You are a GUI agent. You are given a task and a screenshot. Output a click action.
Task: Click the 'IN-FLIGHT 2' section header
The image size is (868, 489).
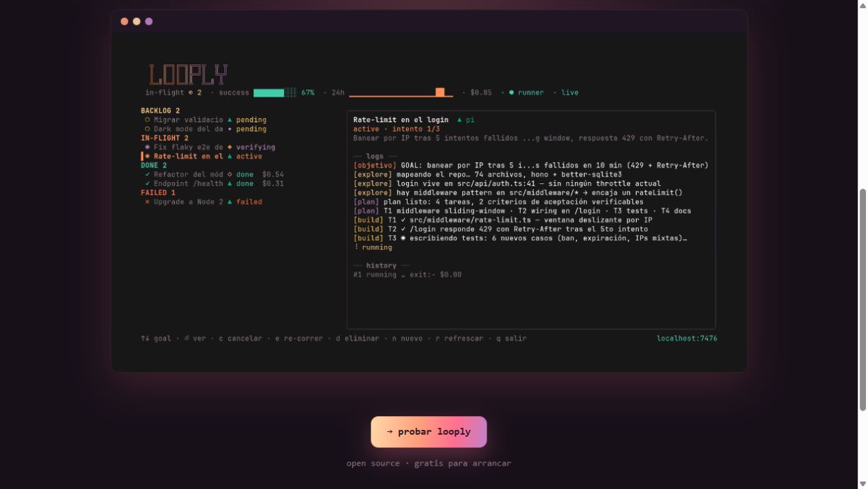[165, 138]
